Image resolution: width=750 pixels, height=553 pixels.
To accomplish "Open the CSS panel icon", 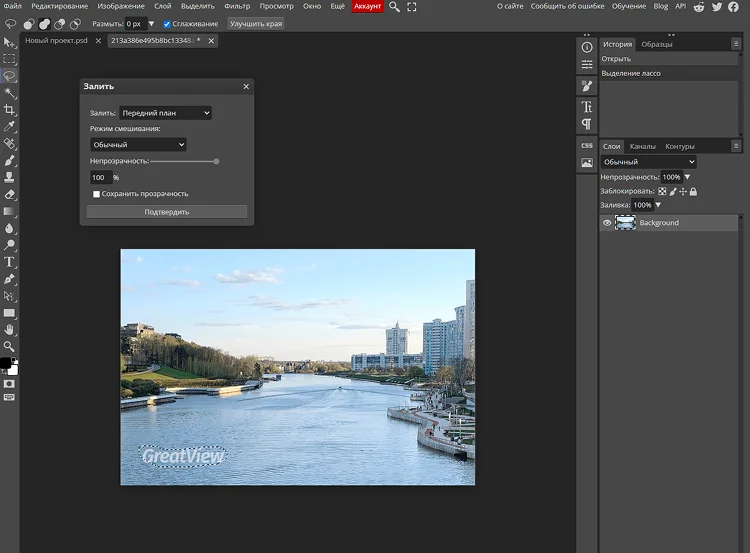I will (587, 145).
